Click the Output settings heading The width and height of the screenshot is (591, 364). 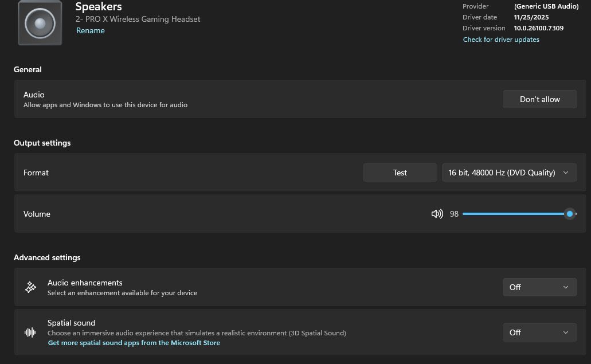[x=42, y=143]
